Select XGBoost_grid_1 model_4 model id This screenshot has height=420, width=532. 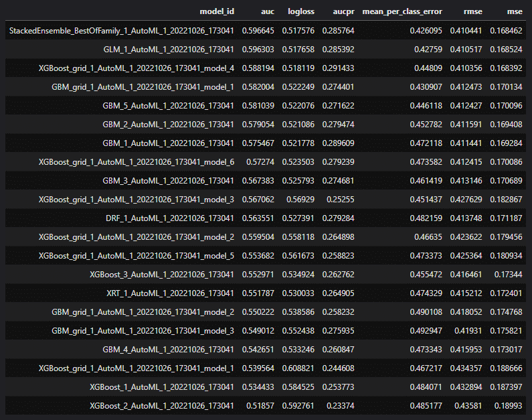(x=137, y=68)
